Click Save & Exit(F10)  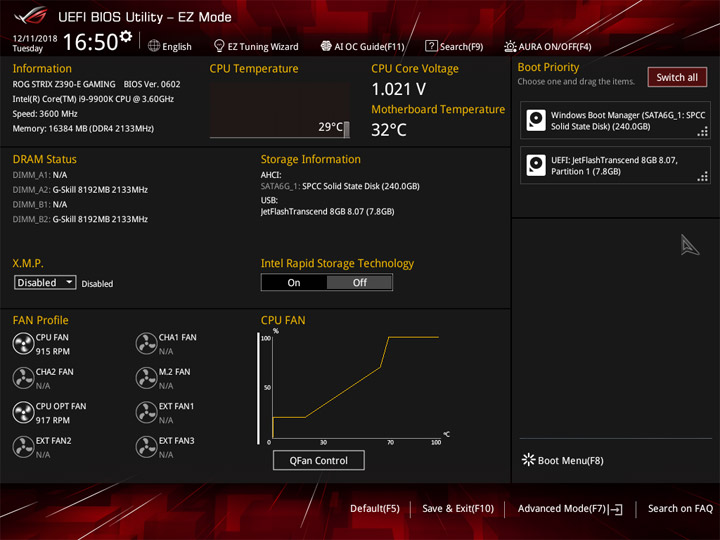click(x=458, y=509)
